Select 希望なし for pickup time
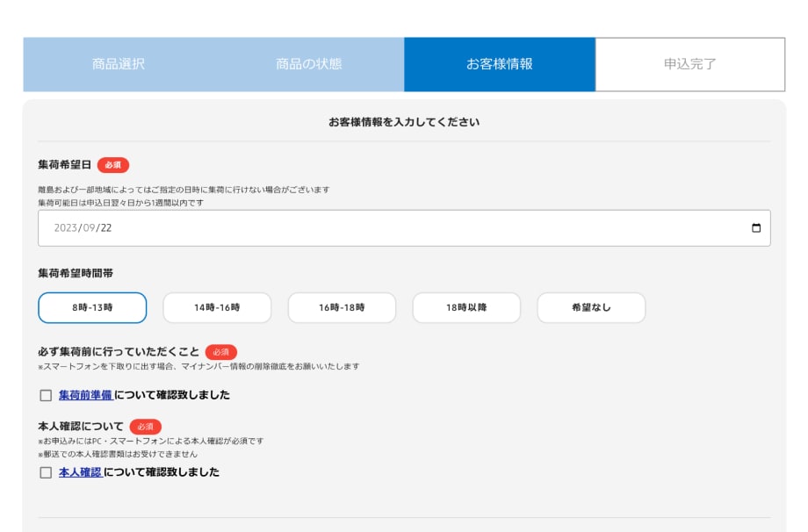This screenshot has height=532, width=808. click(591, 308)
